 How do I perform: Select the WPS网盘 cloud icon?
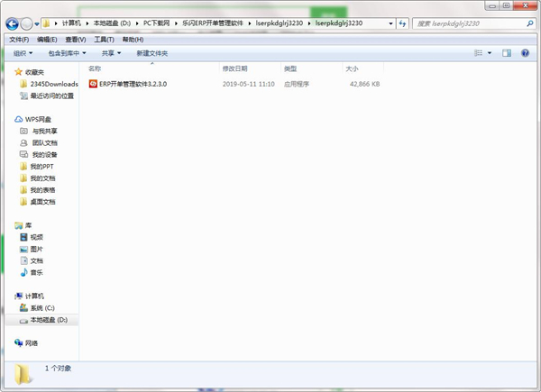pos(19,119)
